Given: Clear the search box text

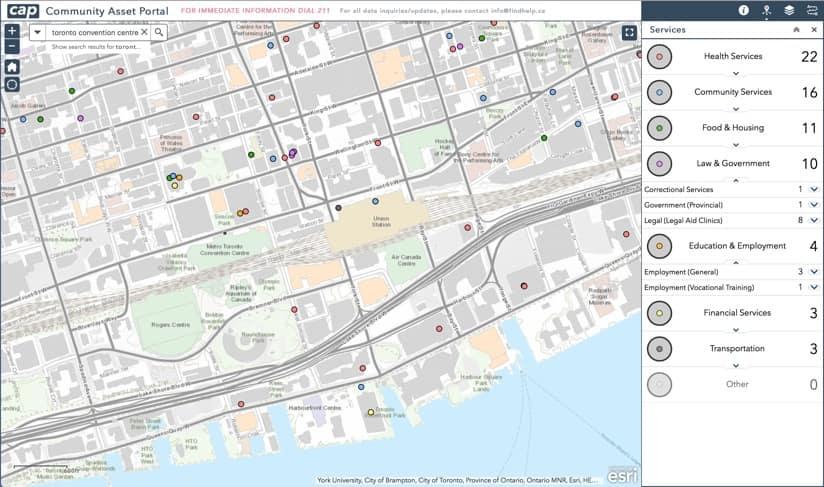Looking at the screenshot, I should click(144, 32).
